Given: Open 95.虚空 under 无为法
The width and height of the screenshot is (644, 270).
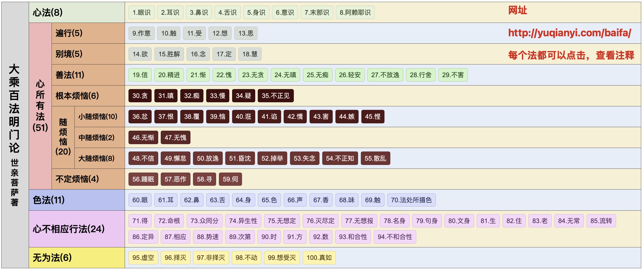Looking at the screenshot, I should [143, 258].
